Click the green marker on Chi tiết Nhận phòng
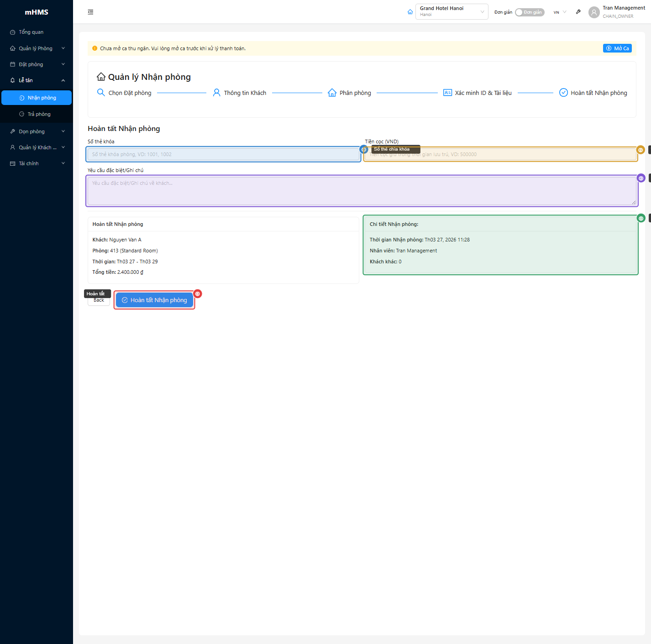651x644 pixels. [640, 218]
